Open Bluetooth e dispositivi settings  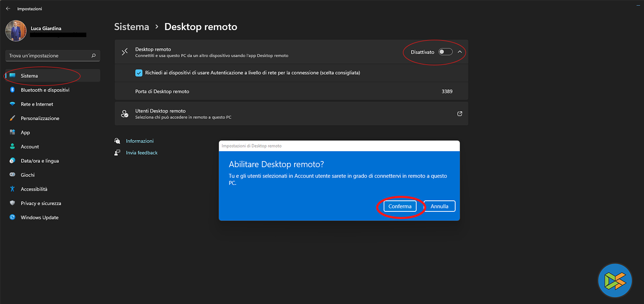click(x=45, y=90)
